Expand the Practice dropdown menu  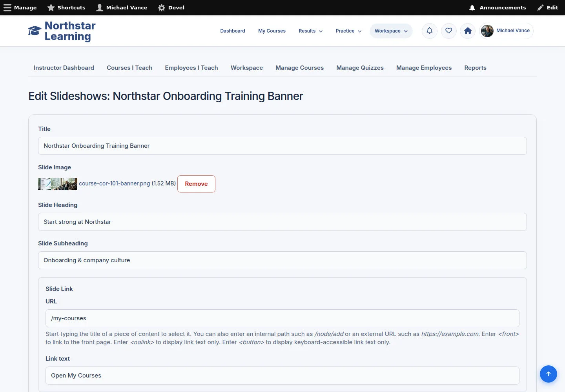348,31
